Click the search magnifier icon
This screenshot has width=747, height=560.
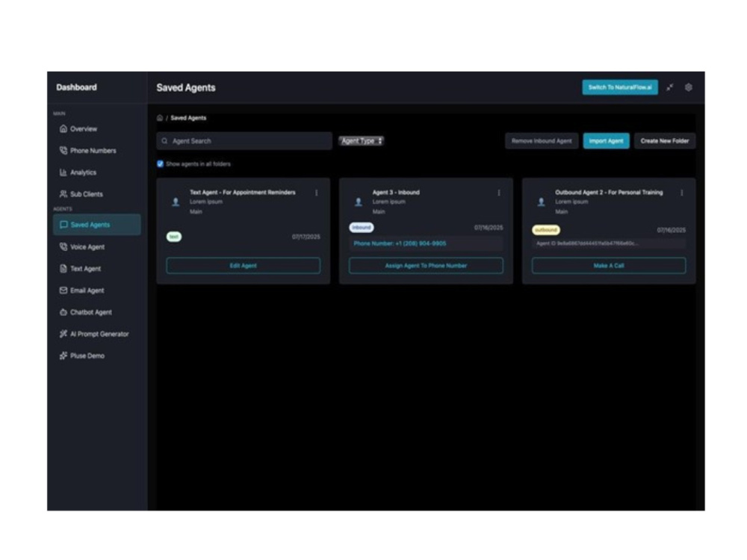tap(164, 141)
